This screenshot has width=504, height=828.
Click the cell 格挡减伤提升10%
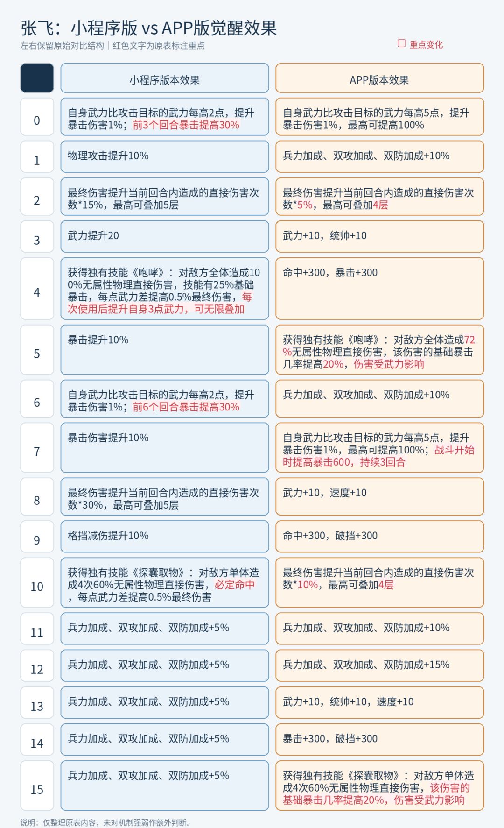coord(165,537)
